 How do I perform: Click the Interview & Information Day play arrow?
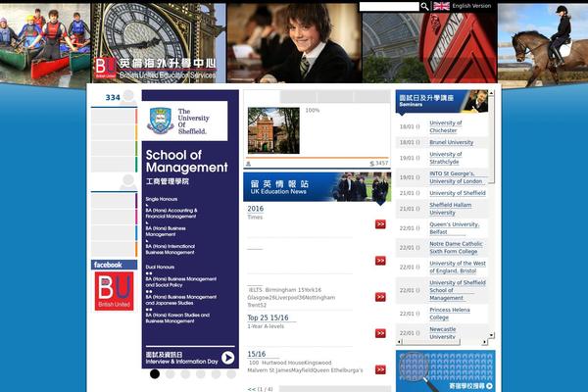click(x=227, y=358)
